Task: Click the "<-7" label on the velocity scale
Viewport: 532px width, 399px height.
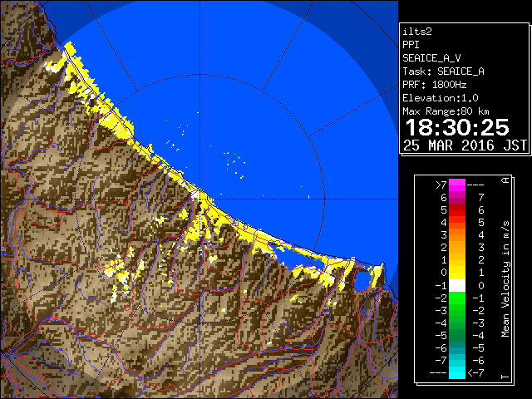Action: (x=475, y=373)
